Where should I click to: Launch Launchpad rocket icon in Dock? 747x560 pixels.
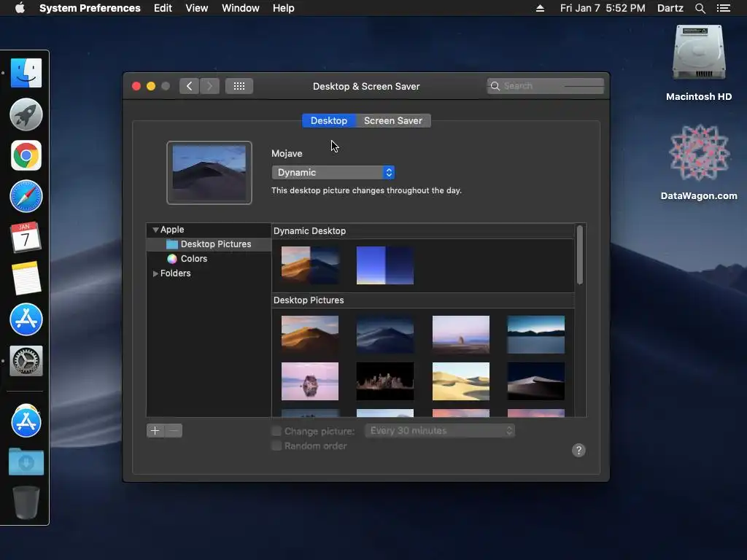[x=26, y=114]
